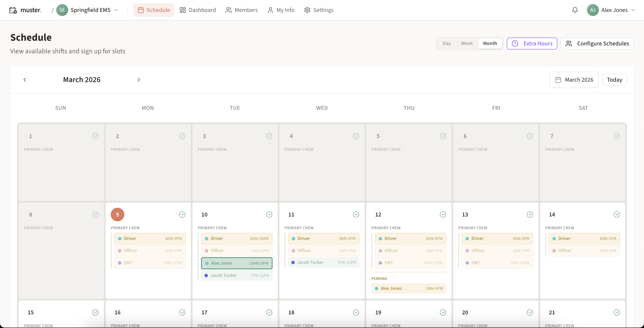Select Officer slot on March 11
The image size is (644, 328).
(323, 250)
